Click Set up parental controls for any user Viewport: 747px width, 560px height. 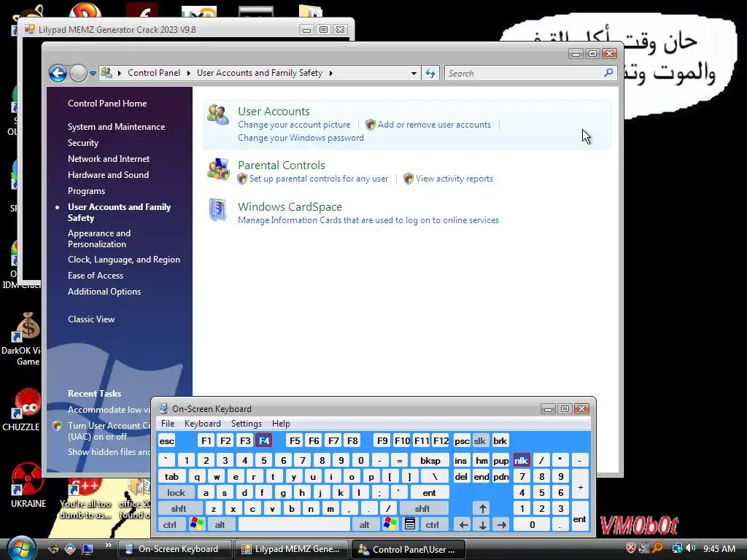[x=319, y=179]
